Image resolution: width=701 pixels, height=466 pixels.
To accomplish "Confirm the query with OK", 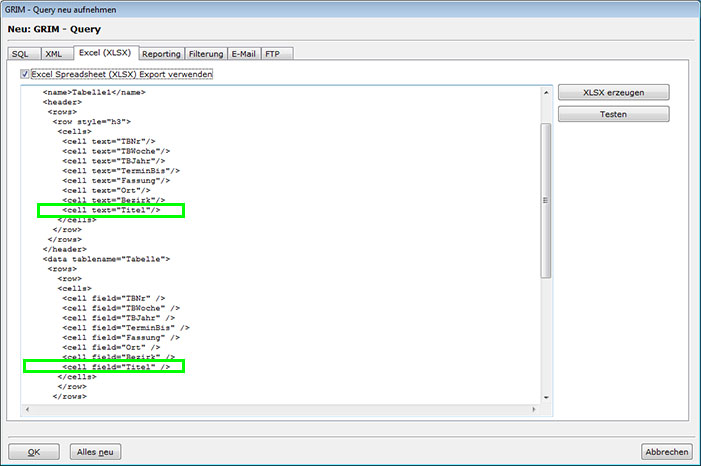I will point(34,452).
